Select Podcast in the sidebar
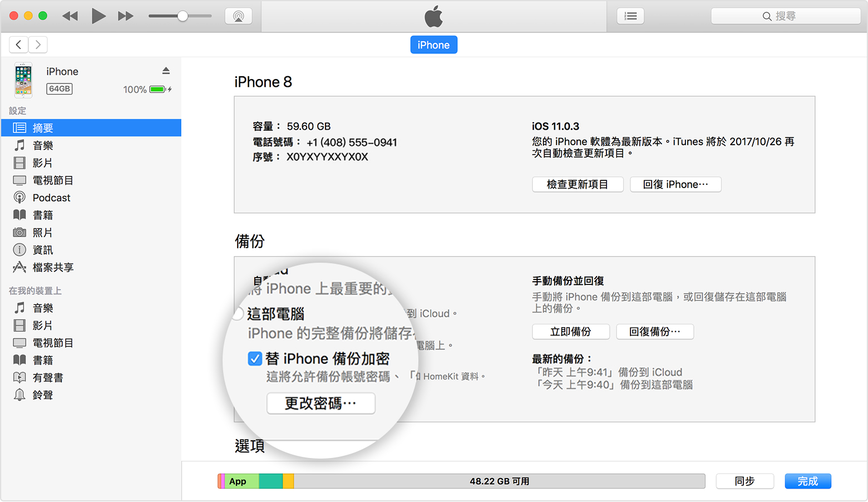Screen dimensions: 868x502 click(51, 198)
